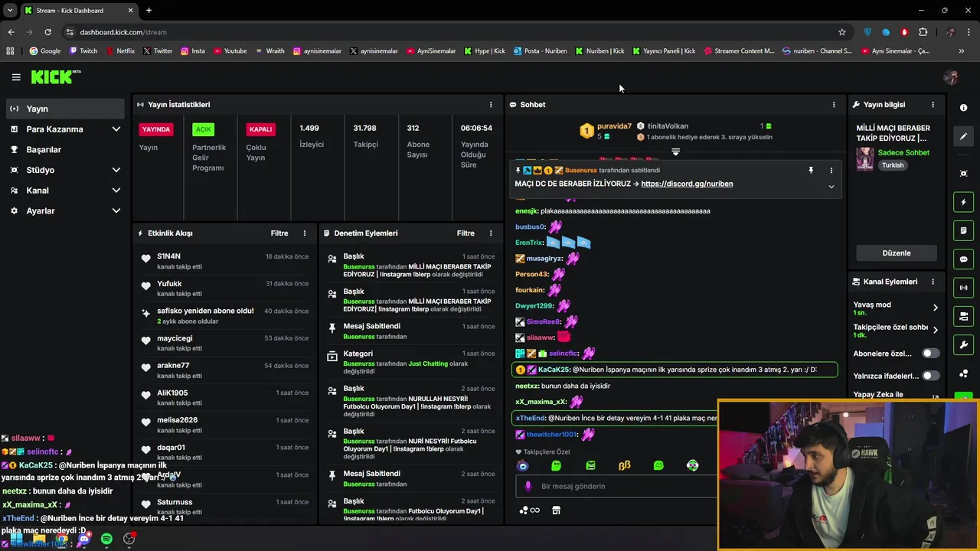Click the broadcast signal icon in the right sidebar

(963, 288)
